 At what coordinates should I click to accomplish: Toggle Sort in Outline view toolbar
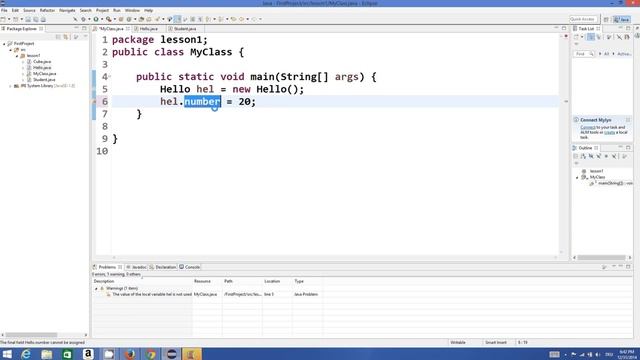(x=583, y=156)
